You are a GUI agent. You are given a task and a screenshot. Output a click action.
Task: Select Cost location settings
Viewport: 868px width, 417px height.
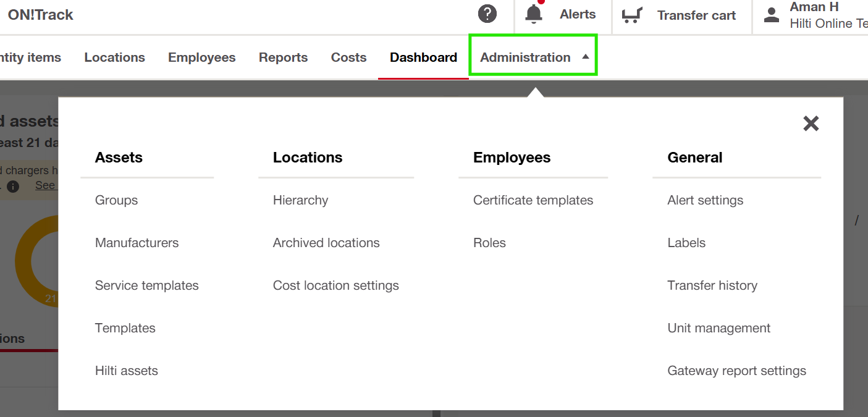335,285
